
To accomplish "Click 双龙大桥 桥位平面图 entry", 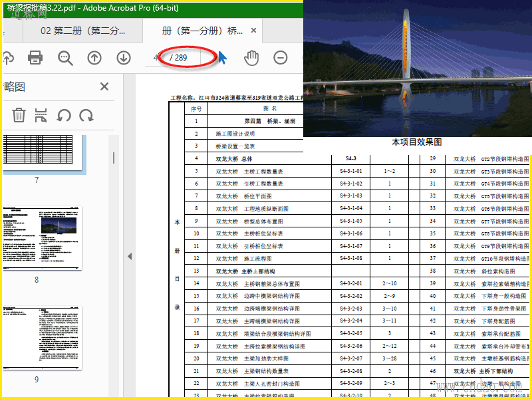I will point(243,196).
